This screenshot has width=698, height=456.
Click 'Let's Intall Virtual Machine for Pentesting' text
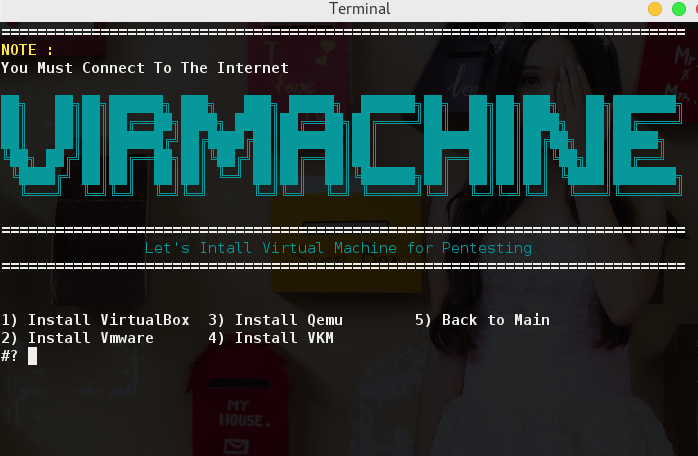(338, 248)
